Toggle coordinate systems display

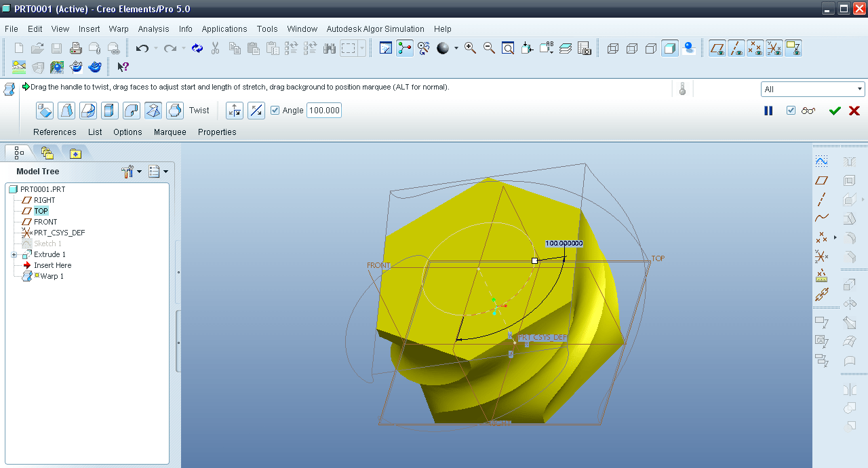[x=774, y=48]
